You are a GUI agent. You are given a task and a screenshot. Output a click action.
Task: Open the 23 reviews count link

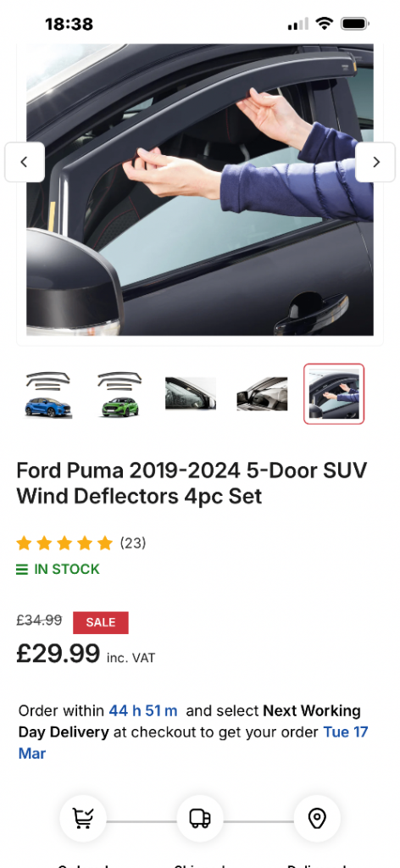(x=133, y=543)
